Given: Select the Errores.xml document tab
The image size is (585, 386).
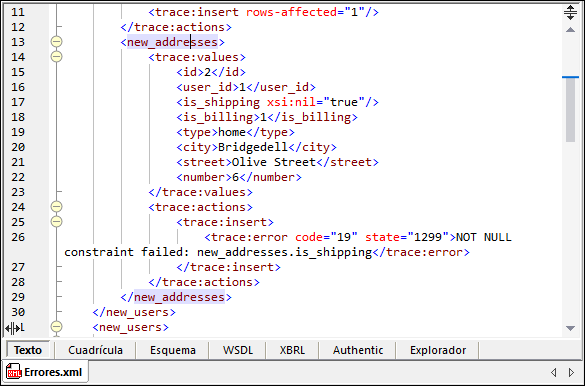Looking at the screenshot, I should tap(45, 372).
